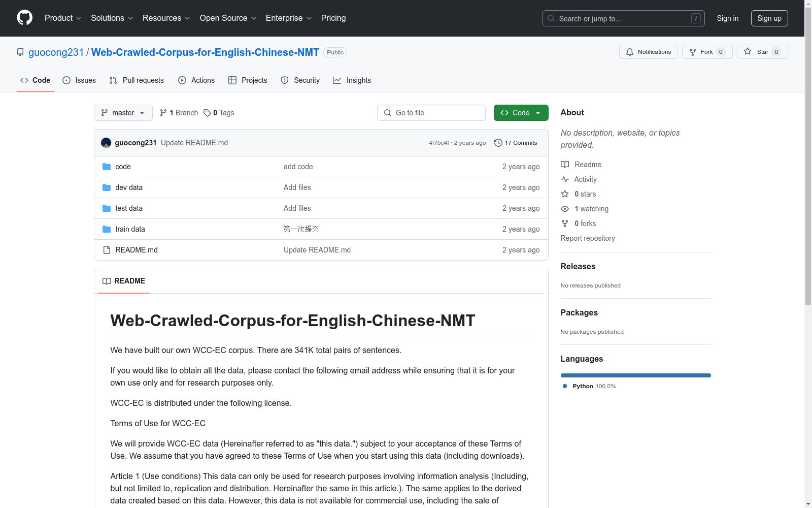Open the Packages heading link
The height and width of the screenshot is (508, 812).
coord(579,312)
